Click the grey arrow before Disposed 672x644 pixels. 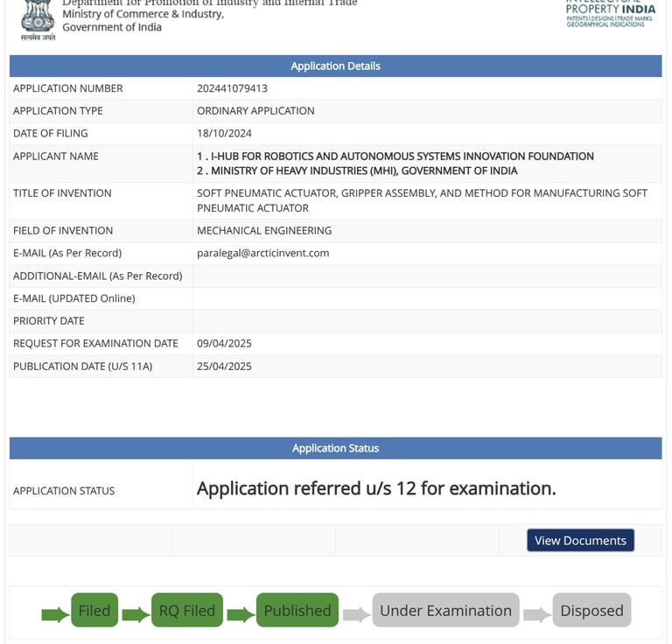(x=537, y=614)
